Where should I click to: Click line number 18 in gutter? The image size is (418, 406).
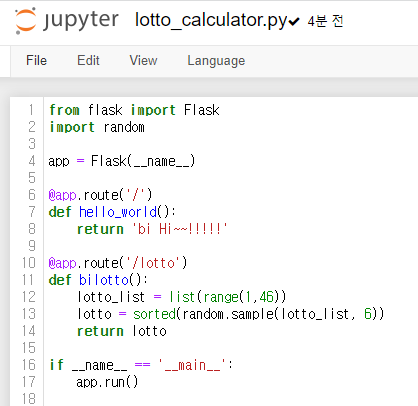pyautogui.click(x=29, y=399)
